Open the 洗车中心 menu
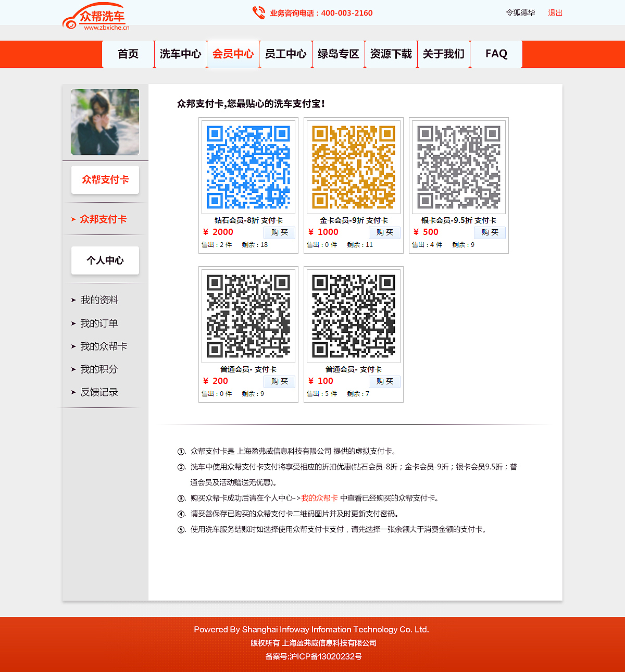Image resolution: width=625 pixels, height=672 pixels. click(x=181, y=54)
